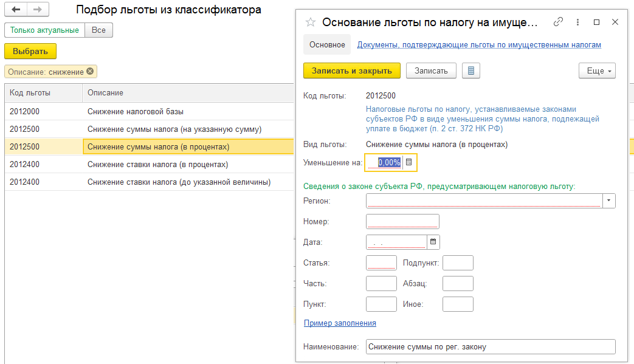Screen dimensions: 634x364
Task: Click the Выбрать button
Action: [x=30, y=51]
